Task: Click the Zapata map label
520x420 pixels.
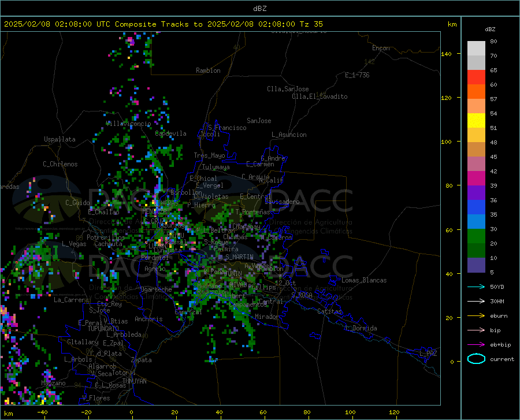Action: (x=142, y=360)
